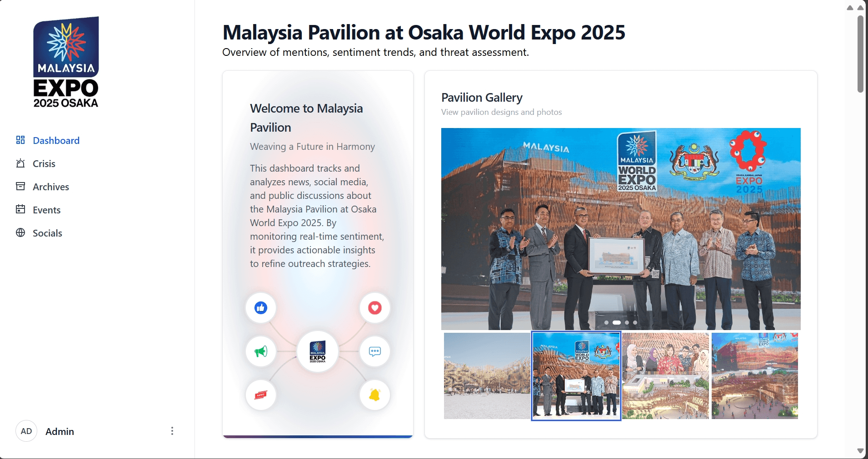This screenshot has height=459, width=868.
Task: Open the Socials section
Action: coord(47,233)
